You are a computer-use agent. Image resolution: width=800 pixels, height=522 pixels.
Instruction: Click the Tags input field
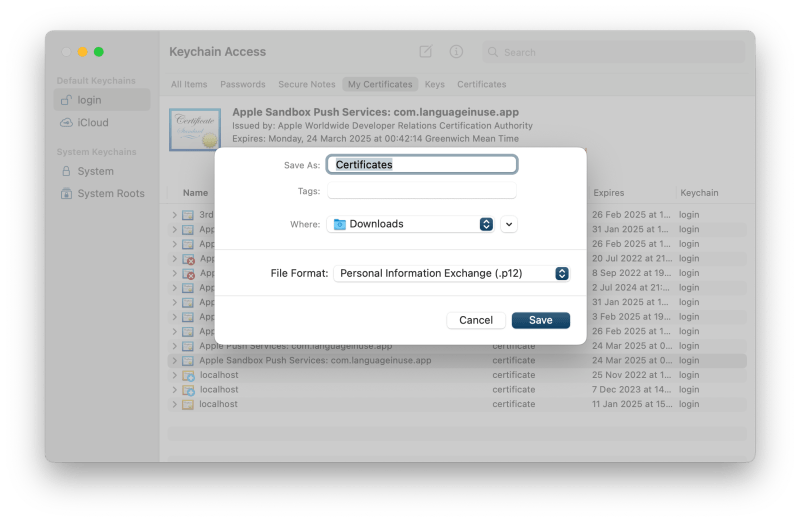tap(422, 191)
